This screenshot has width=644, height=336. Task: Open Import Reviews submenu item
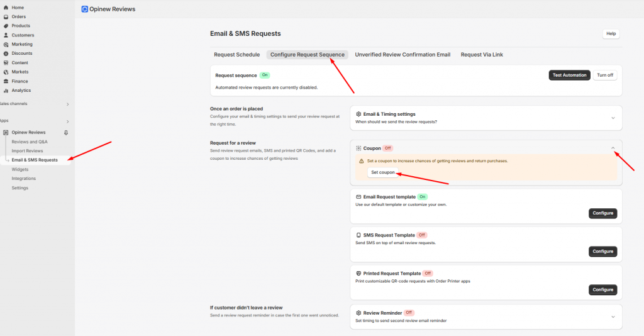click(x=27, y=151)
